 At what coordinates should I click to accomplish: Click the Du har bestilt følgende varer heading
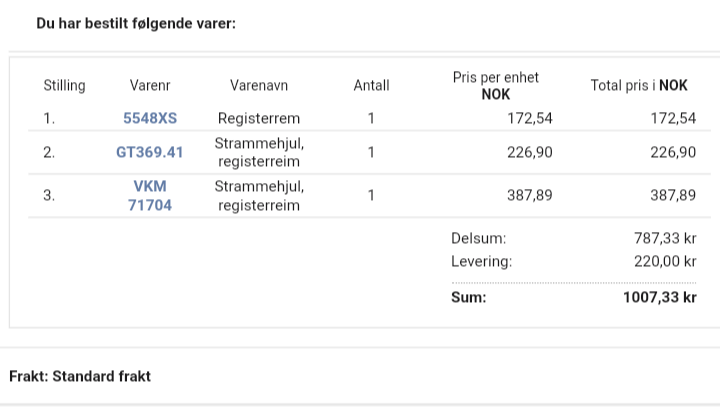tap(136, 23)
